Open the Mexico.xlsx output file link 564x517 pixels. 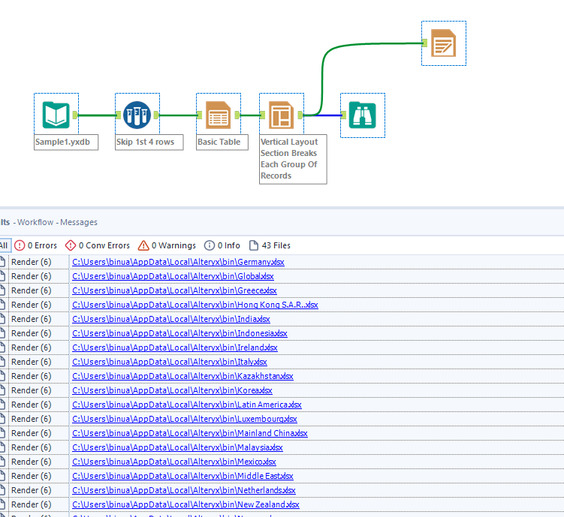[174, 462]
